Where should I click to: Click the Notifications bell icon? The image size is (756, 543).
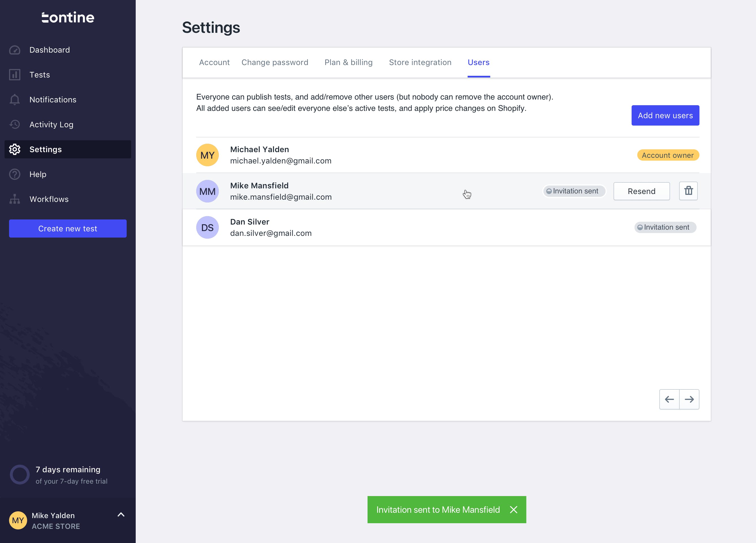[15, 100]
